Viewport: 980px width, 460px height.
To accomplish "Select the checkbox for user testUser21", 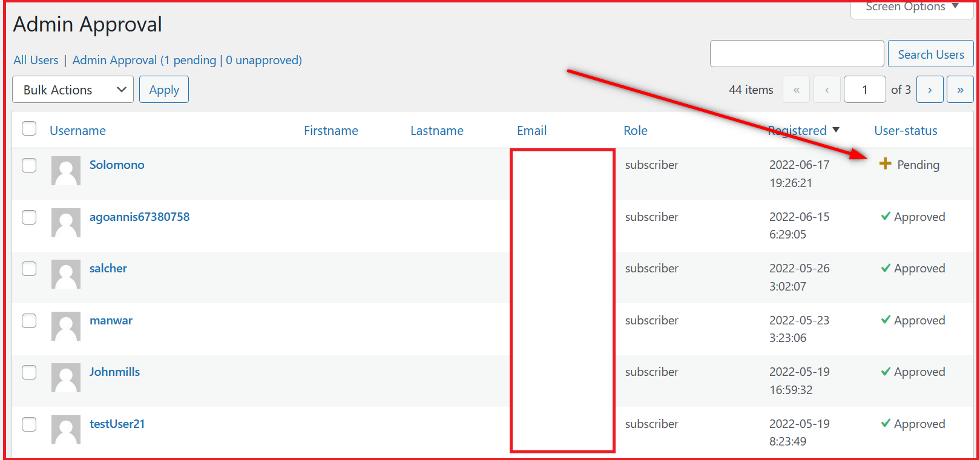I will point(29,424).
